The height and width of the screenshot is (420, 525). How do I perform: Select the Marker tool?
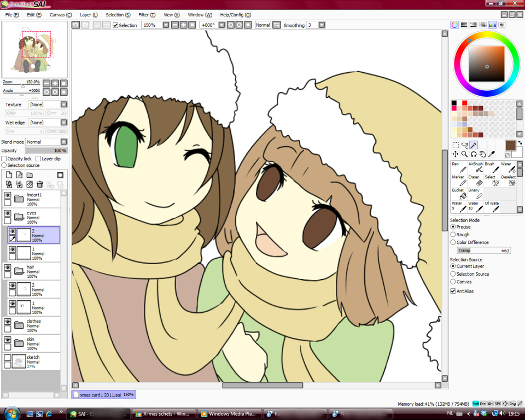coord(458,180)
